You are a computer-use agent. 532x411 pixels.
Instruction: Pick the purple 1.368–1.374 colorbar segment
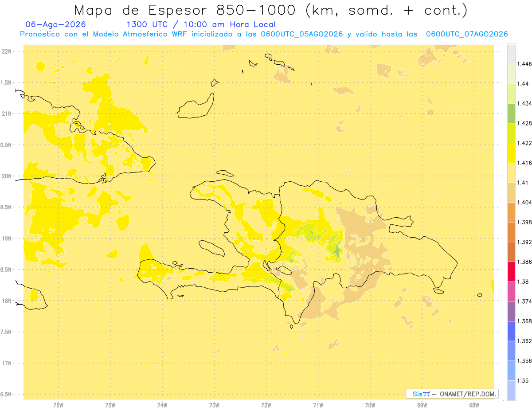tap(511, 311)
